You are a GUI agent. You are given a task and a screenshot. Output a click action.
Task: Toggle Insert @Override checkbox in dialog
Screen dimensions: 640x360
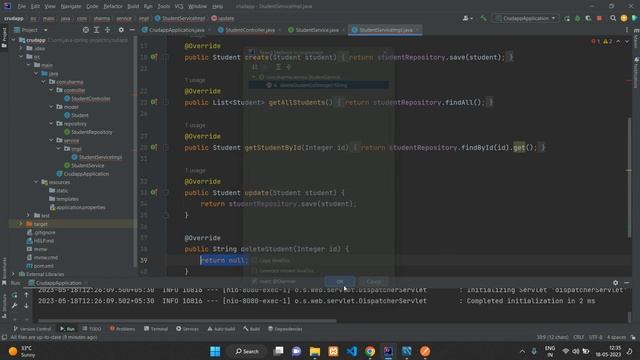254,281
